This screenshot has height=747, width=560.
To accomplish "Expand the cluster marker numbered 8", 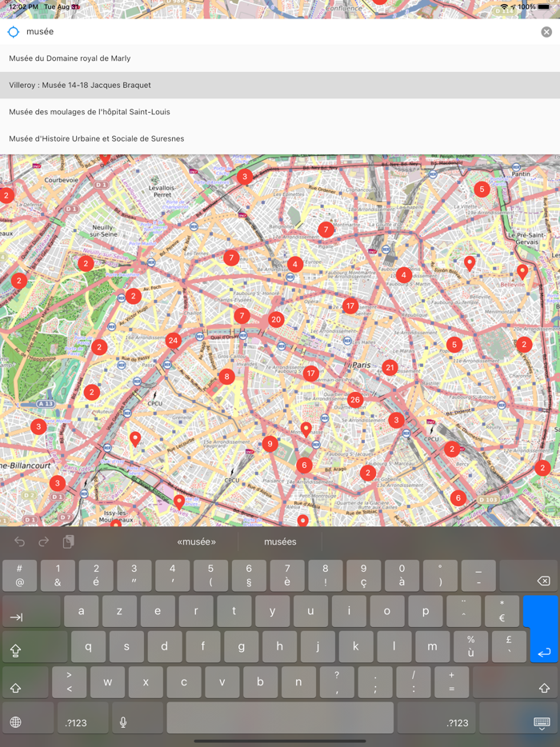I will pyautogui.click(x=227, y=377).
